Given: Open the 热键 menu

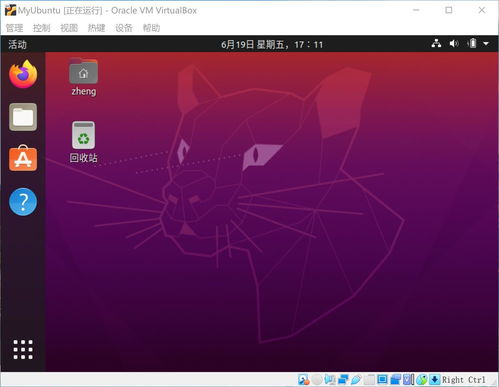Looking at the screenshot, I should click(x=96, y=28).
